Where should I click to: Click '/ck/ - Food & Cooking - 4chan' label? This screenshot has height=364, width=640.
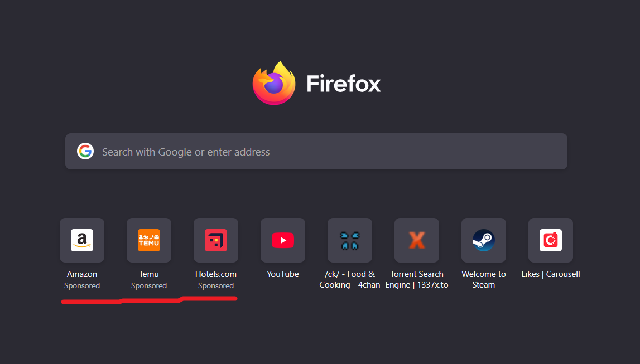tap(350, 279)
